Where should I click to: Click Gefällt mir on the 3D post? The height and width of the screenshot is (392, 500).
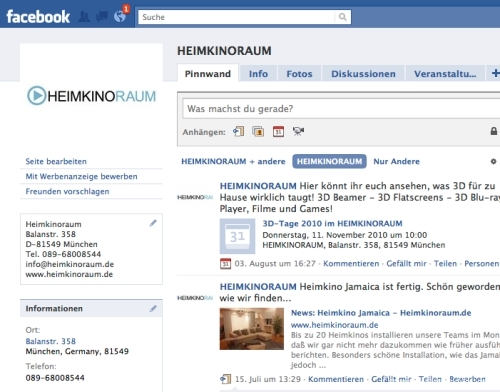(406, 264)
